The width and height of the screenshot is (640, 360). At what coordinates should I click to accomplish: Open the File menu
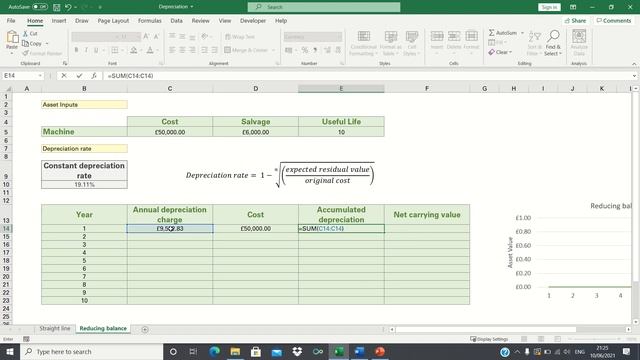[x=11, y=20]
